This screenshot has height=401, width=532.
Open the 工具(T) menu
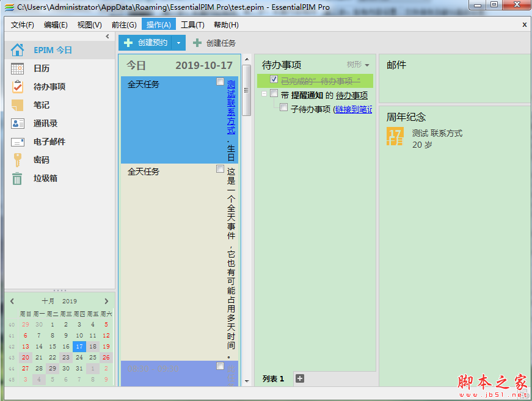click(x=192, y=25)
